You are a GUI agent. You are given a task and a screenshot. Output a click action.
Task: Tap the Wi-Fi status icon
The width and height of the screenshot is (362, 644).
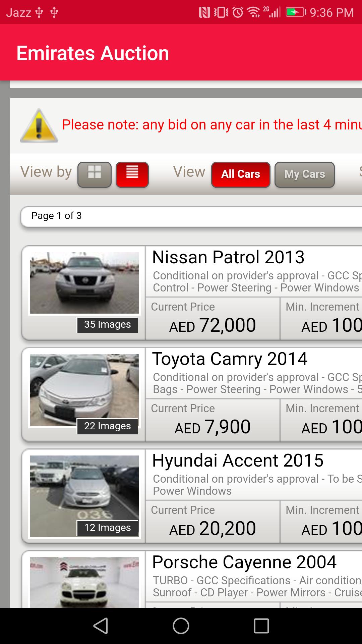253,12
